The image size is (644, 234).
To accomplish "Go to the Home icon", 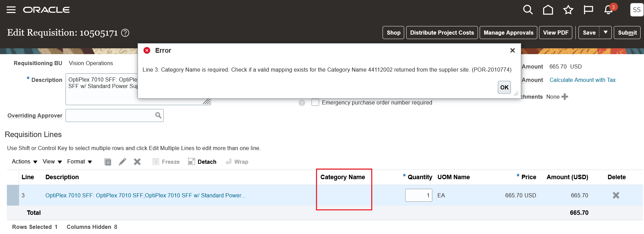I will [x=548, y=10].
